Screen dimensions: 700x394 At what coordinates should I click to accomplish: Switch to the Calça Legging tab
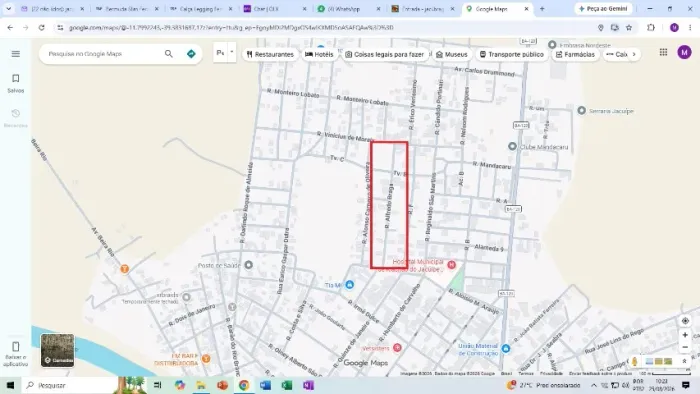[x=201, y=9]
